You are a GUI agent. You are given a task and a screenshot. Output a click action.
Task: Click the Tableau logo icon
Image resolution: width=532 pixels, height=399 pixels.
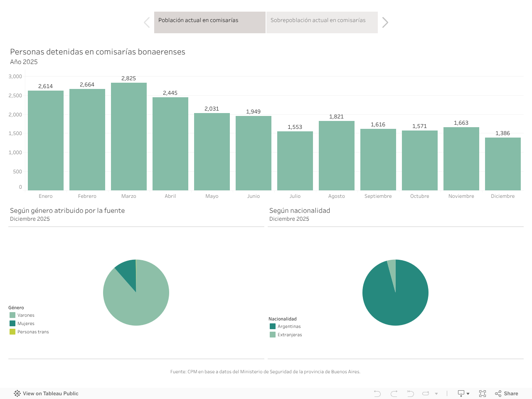(x=17, y=394)
